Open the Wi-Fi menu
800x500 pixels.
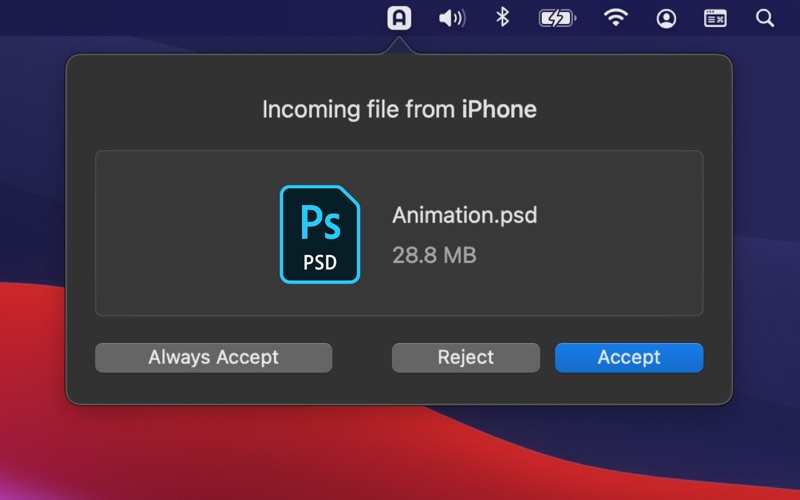click(x=616, y=18)
